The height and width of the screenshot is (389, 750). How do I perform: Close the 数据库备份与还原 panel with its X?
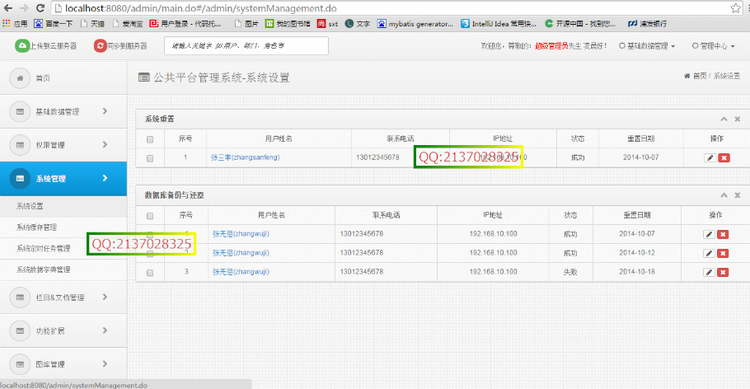point(738,195)
